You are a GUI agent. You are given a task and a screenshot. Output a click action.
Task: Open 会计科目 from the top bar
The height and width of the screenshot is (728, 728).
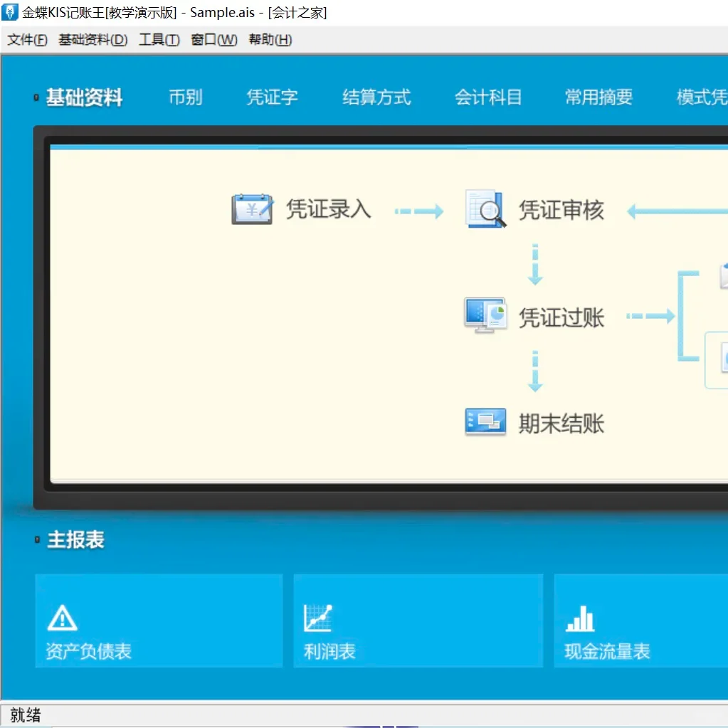pos(488,97)
